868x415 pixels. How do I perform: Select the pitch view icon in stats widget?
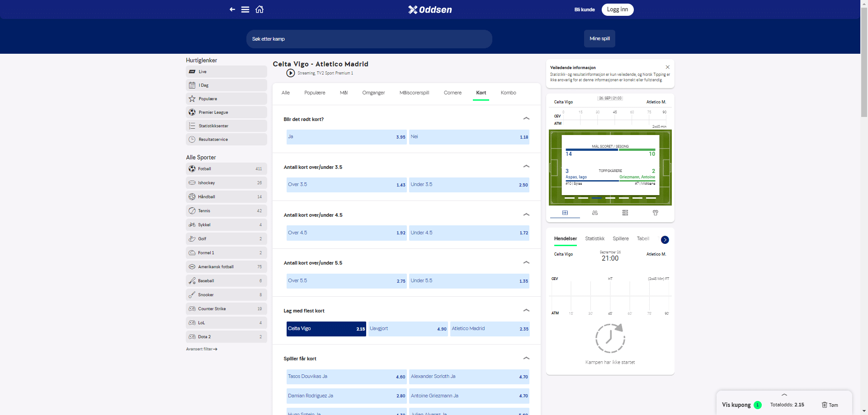(x=565, y=213)
